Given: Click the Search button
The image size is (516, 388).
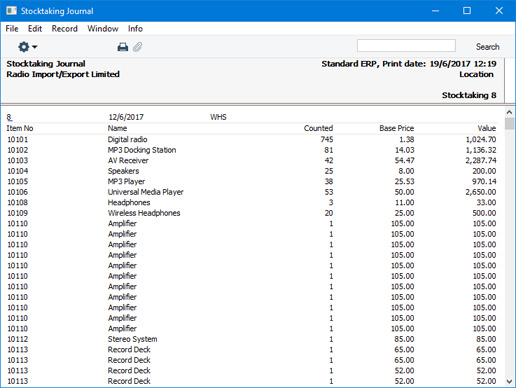Looking at the screenshot, I should tap(487, 47).
